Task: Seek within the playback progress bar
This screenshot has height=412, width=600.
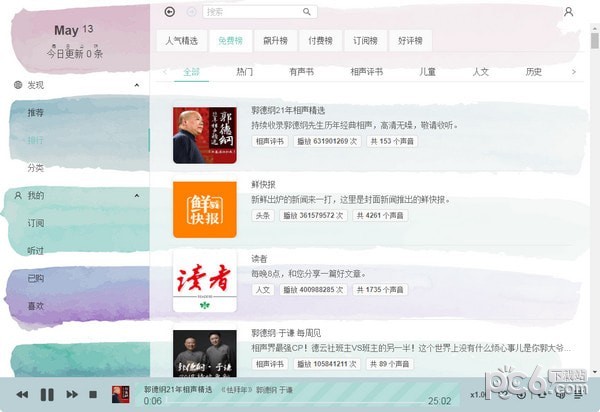Action: pos(295,402)
